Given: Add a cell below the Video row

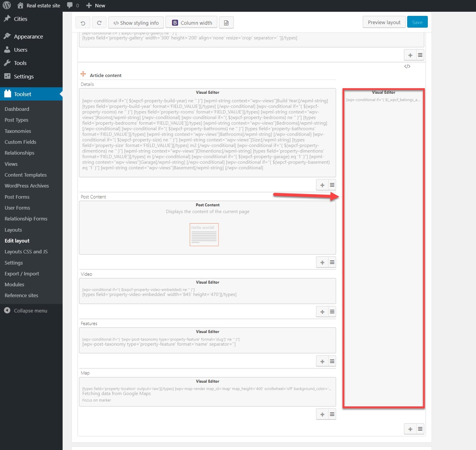Looking at the screenshot, I should tap(322, 312).
